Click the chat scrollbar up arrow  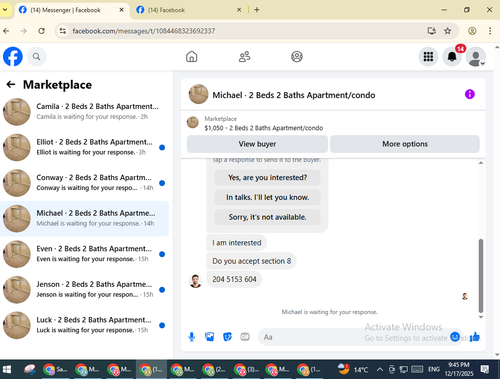point(481,163)
